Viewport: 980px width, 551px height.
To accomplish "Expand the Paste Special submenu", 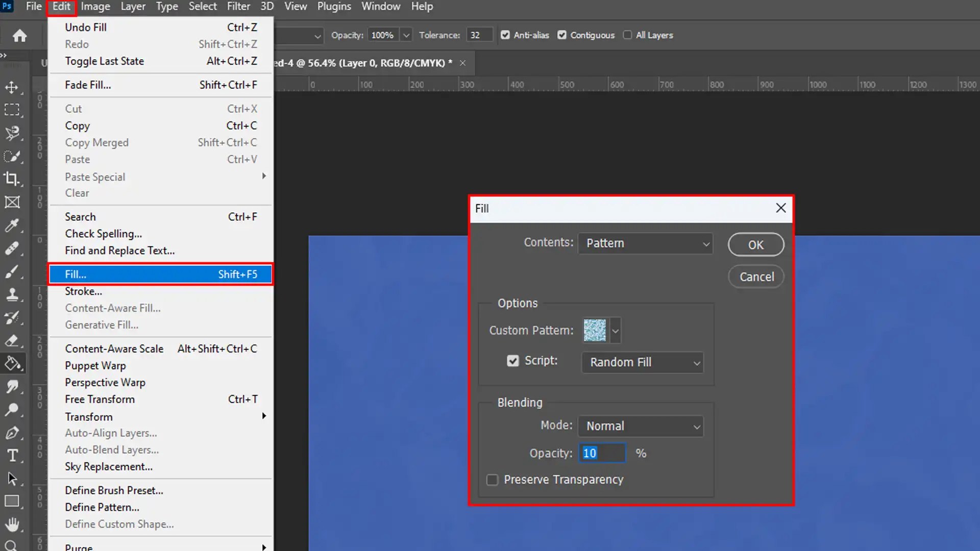I will point(161,177).
